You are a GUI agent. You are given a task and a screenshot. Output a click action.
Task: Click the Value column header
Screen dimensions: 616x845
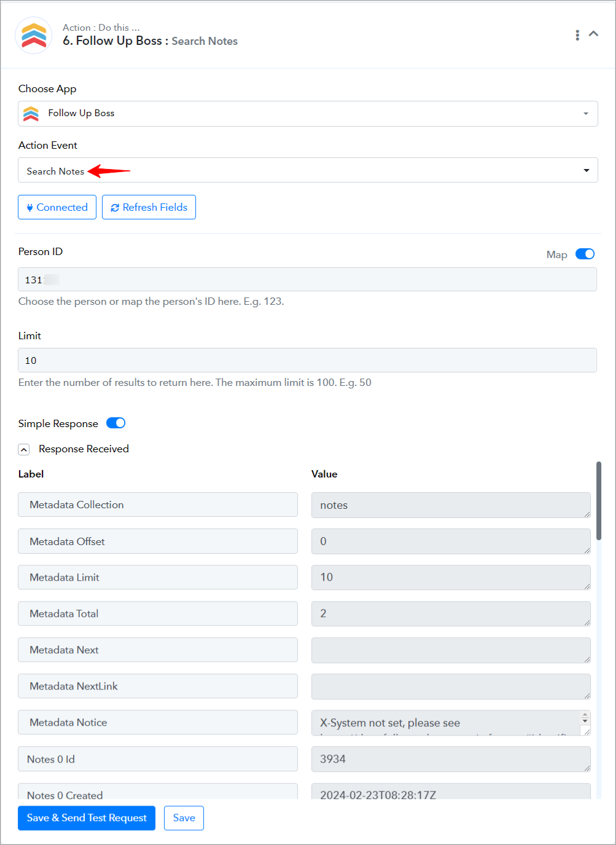tap(324, 474)
